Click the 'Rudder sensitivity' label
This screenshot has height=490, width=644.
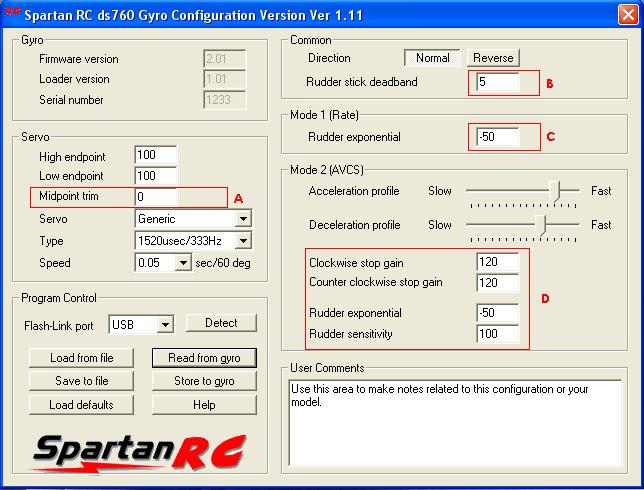point(351,334)
